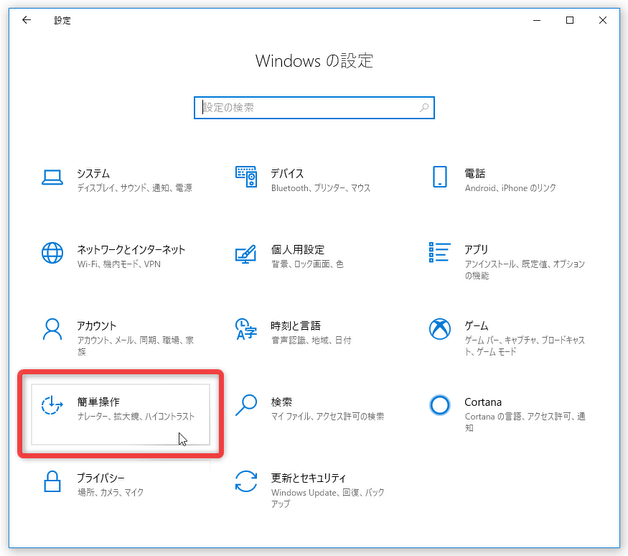Minimize the Settings window

pyautogui.click(x=537, y=20)
